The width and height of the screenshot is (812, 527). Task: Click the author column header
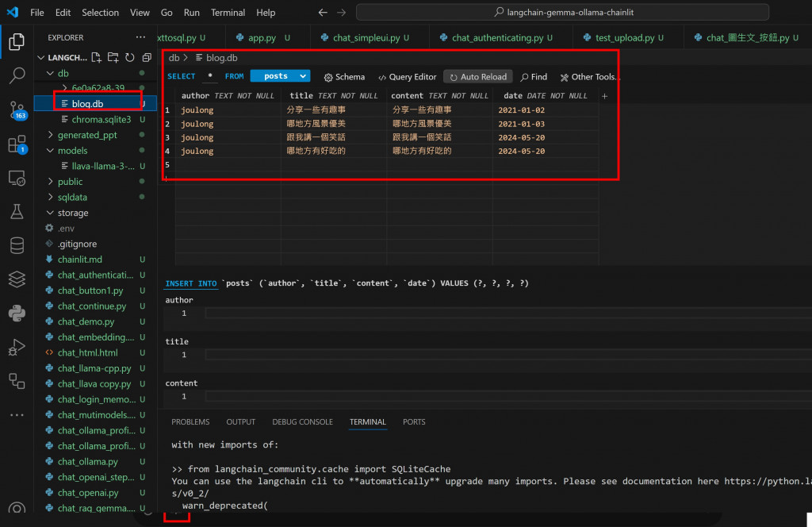pos(228,96)
